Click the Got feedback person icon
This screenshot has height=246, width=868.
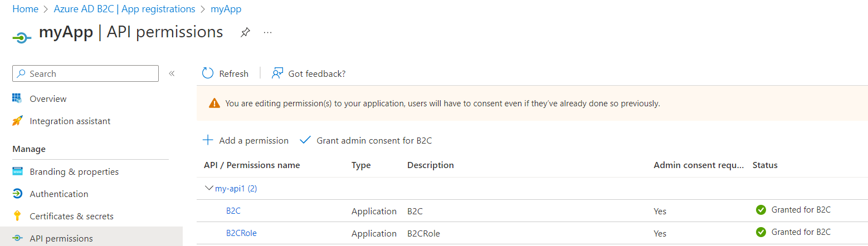277,73
